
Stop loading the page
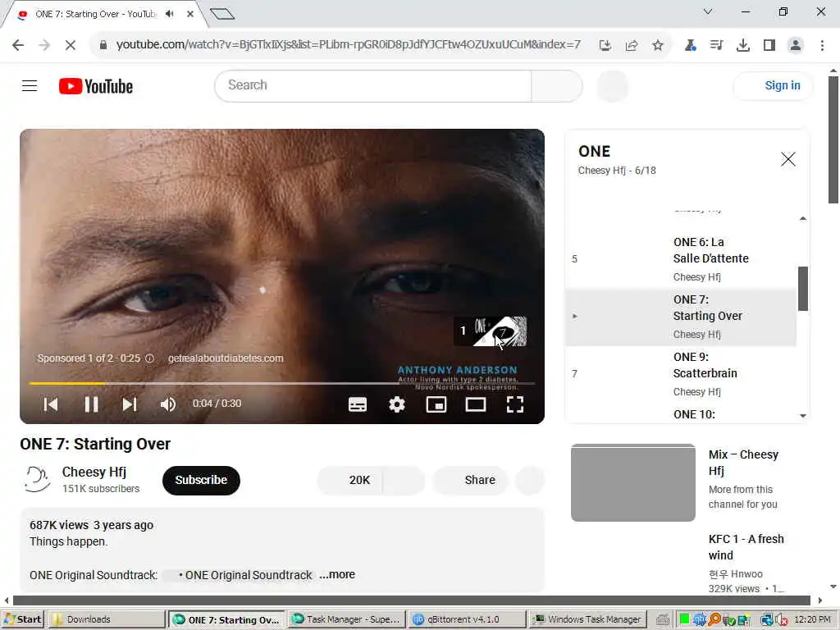(x=71, y=45)
